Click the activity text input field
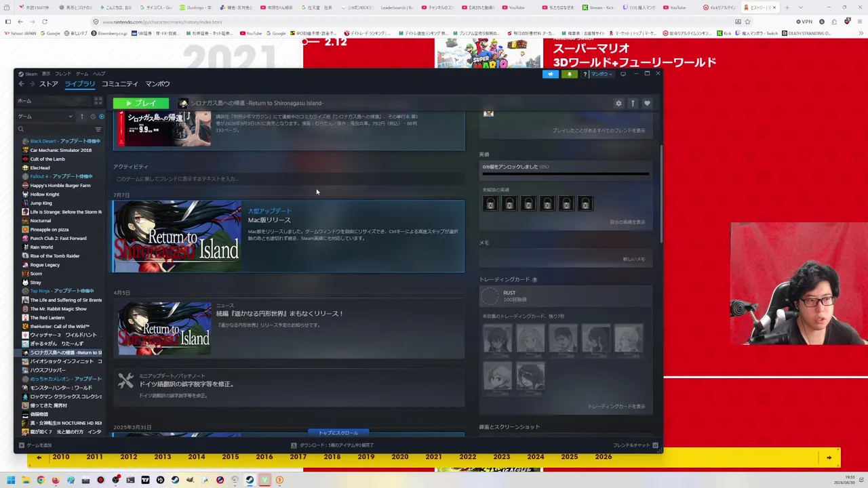 point(289,179)
